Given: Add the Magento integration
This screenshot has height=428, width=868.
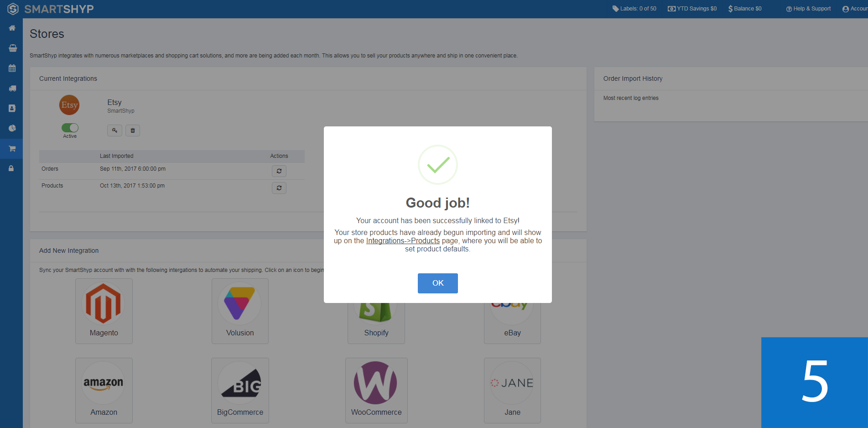Looking at the screenshot, I should click(x=104, y=311).
